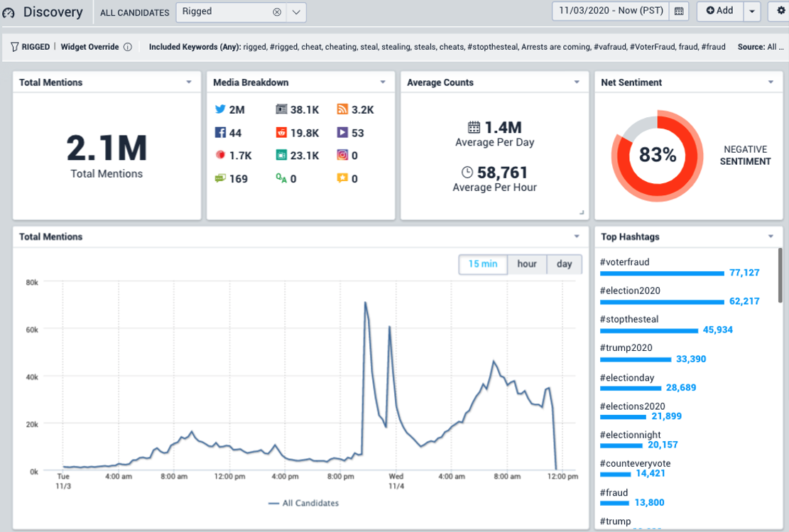Click the Instagram icon in Media Breakdown

pyautogui.click(x=342, y=156)
